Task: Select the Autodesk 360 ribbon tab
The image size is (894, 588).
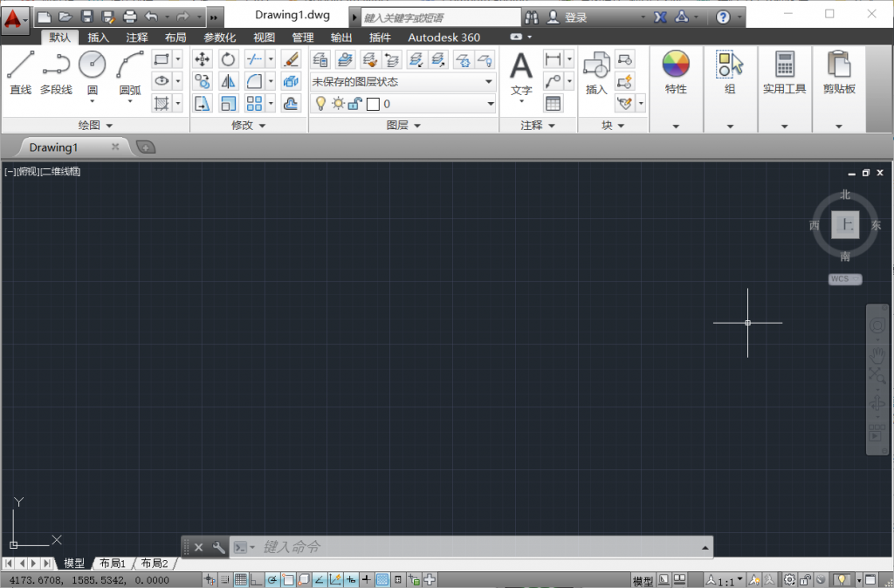Action: tap(444, 38)
